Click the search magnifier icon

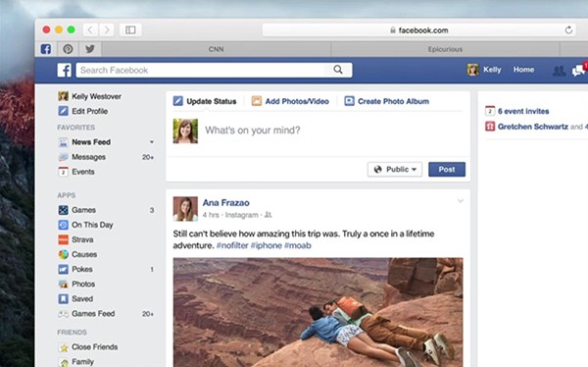[x=338, y=70]
